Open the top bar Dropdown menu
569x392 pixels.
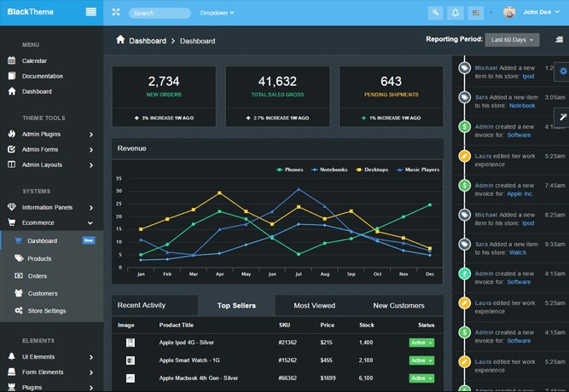[217, 13]
